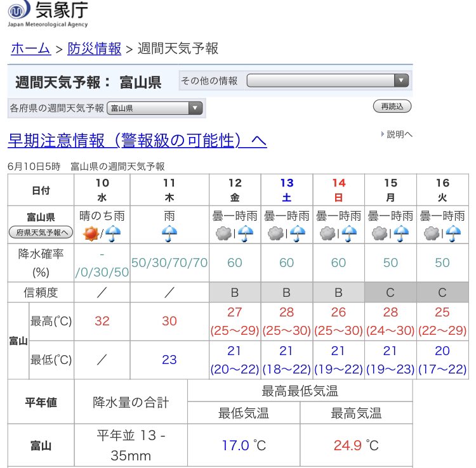The height and width of the screenshot is (468, 476).
Task: Click the umbrella icon for the 13th
Action: (x=298, y=233)
